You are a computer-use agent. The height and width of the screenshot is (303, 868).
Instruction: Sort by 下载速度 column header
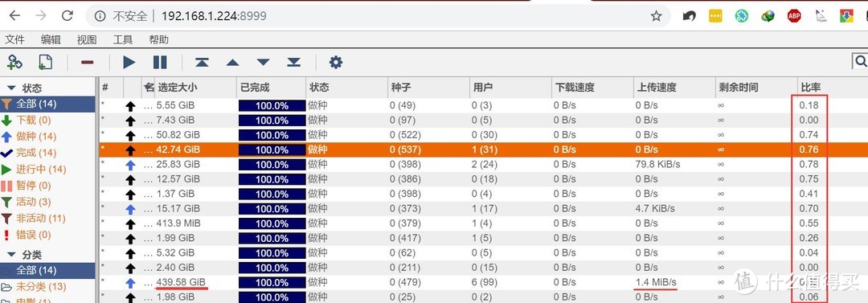point(592,88)
